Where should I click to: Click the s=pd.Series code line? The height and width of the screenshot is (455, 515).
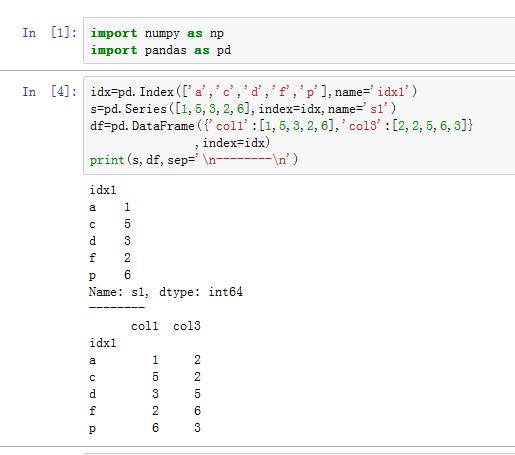(x=243, y=109)
